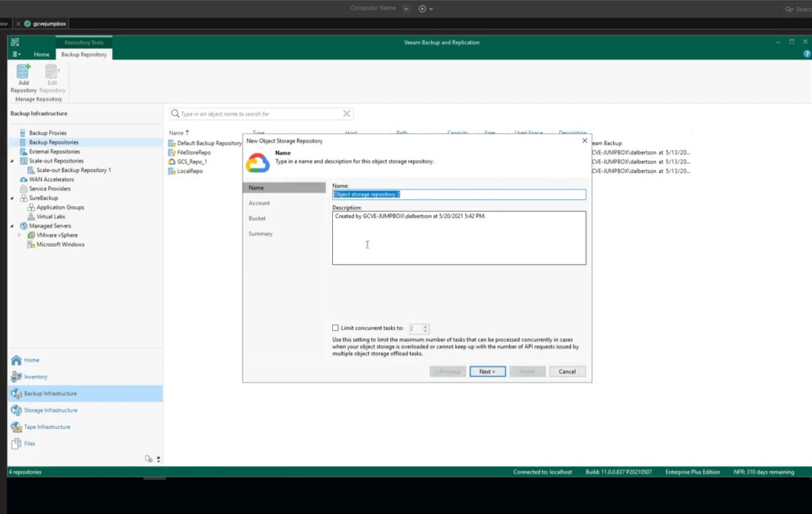The image size is (812, 514).
Task: Click the GCS_Repo_1 Google Cloud icon
Action: (172, 162)
